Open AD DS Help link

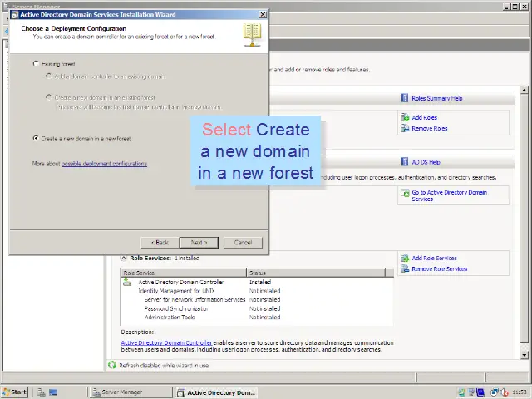tap(426, 162)
